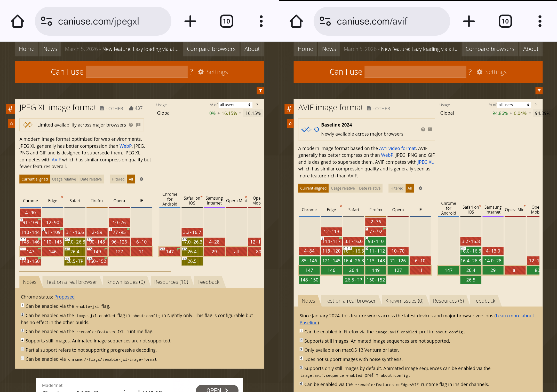
Task: Open the three-dot menu in the right browser
Action: [540, 21]
